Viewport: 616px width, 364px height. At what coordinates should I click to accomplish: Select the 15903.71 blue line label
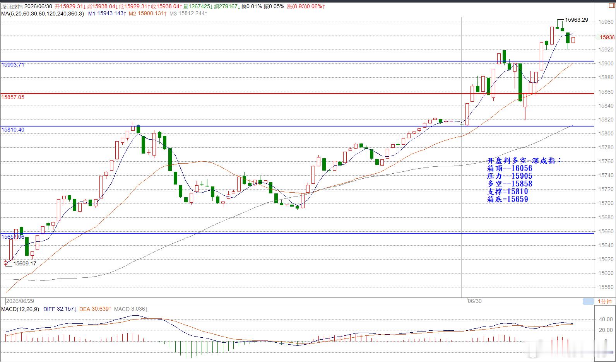click(13, 65)
